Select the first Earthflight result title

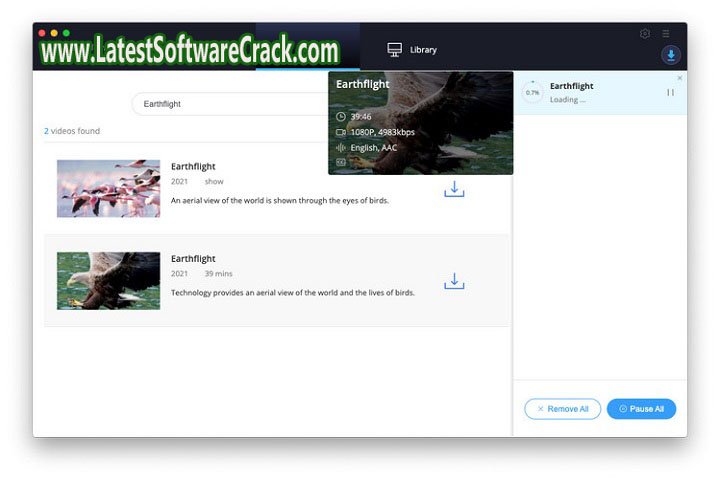(193, 166)
